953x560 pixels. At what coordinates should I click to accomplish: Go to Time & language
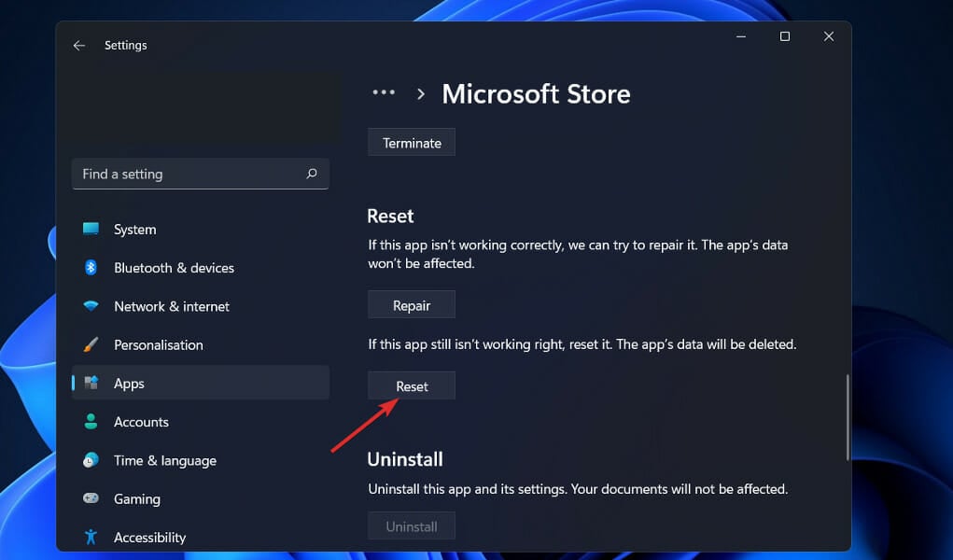click(x=201, y=460)
